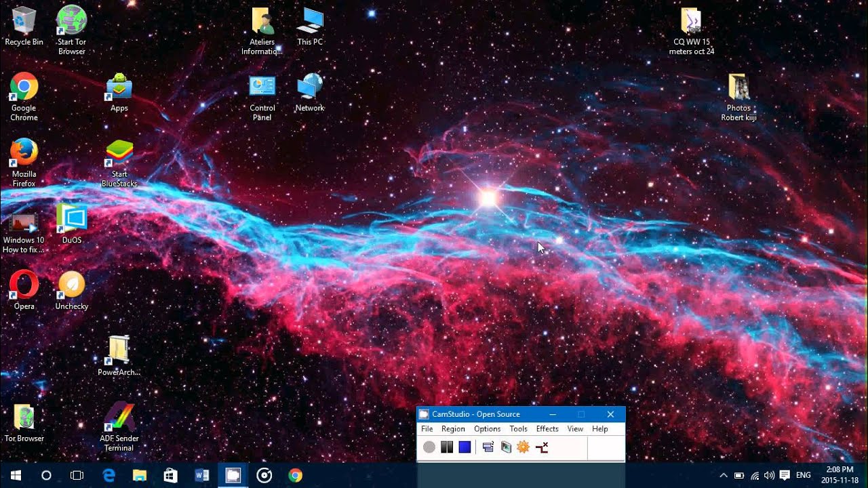The width and height of the screenshot is (868, 488).
Task: Toggle CamStudio view icon with stacked windows
Action: tap(488, 447)
